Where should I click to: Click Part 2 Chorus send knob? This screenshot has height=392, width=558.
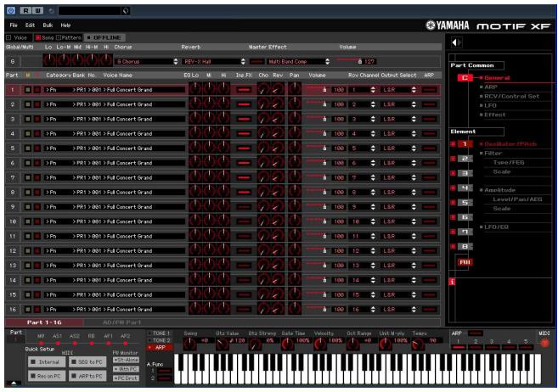click(263, 104)
